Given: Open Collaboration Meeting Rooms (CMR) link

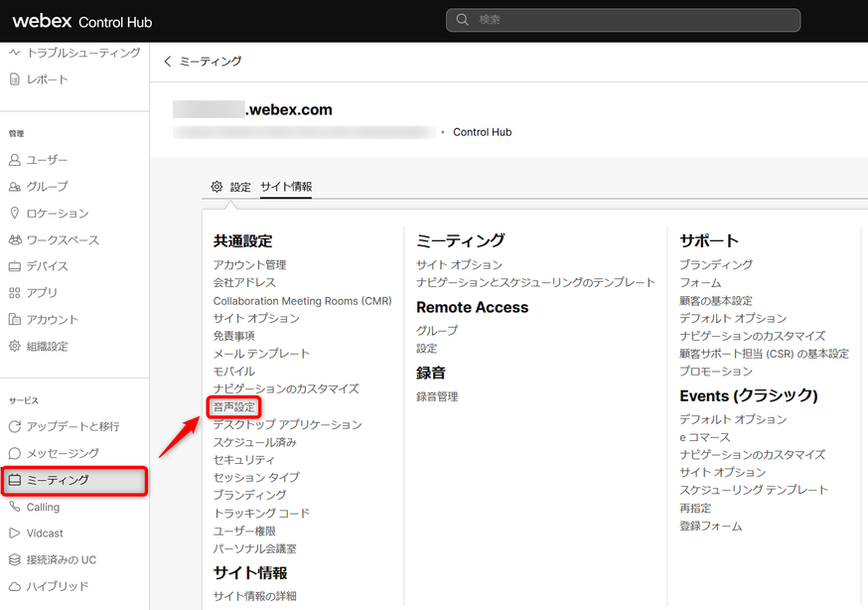Looking at the screenshot, I should (x=302, y=301).
